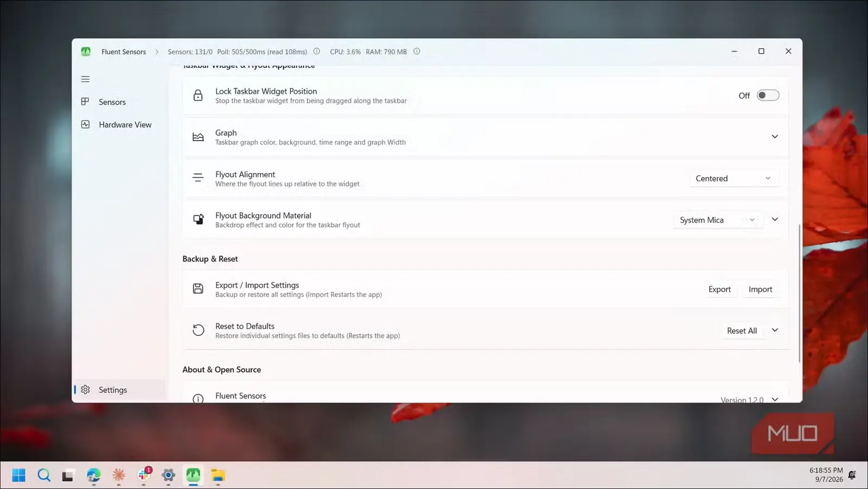This screenshot has height=489, width=868.
Task: Click the settings page vertical scrollbar
Action: 799,293
